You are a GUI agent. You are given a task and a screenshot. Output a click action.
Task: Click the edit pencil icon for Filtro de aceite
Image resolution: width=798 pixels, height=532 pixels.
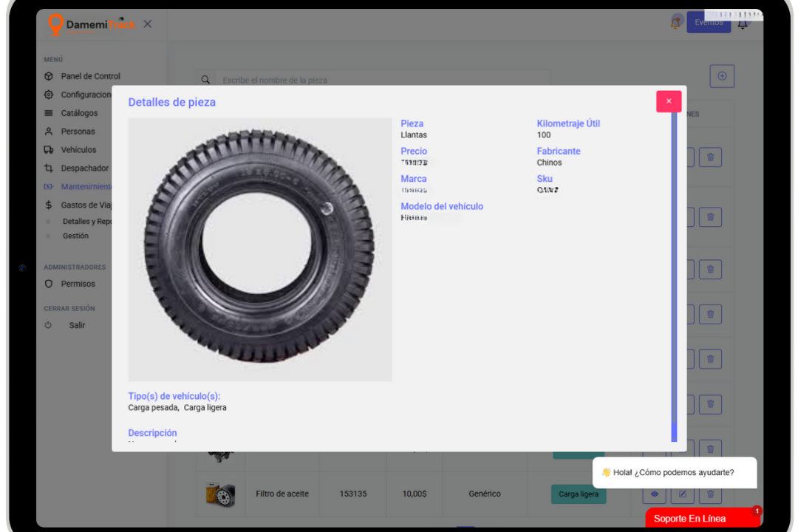point(682,494)
